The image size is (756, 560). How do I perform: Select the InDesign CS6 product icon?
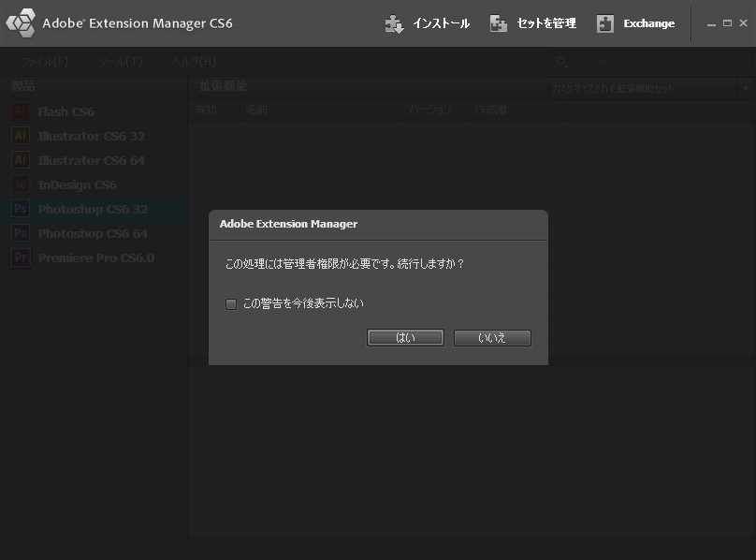[x=21, y=184]
